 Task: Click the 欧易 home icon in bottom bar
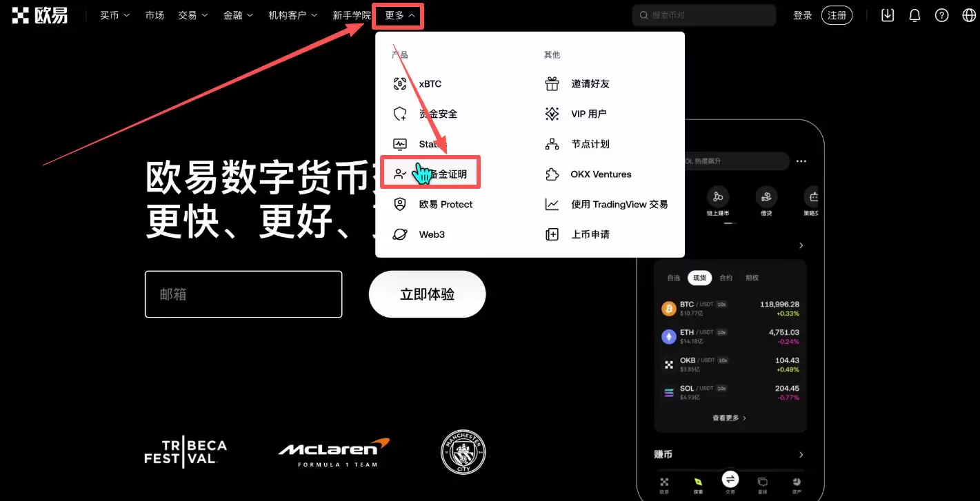[663, 481]
